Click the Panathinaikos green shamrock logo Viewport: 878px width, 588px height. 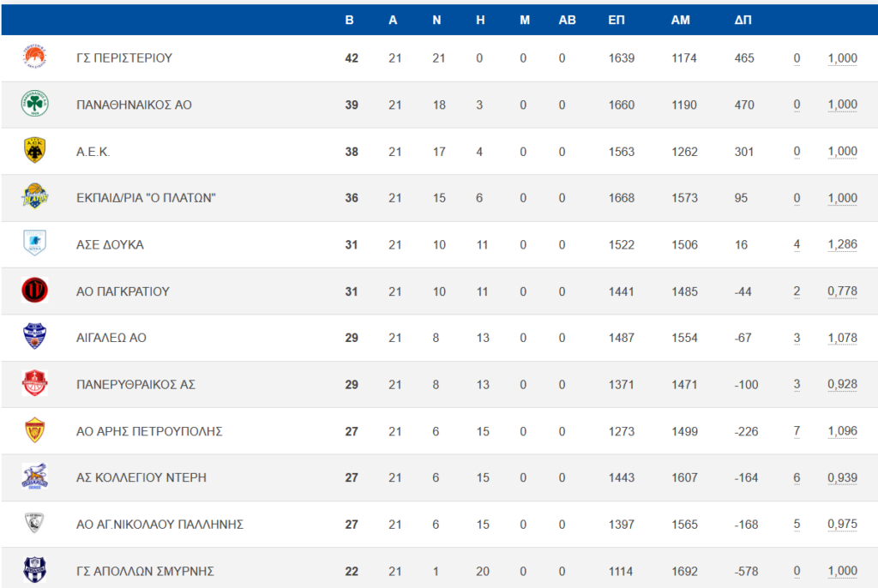[x=34, y=104]
